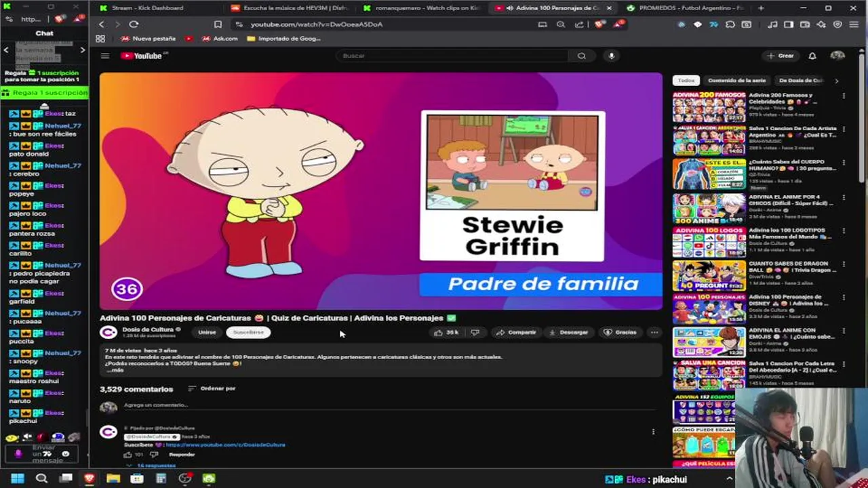Go back with the browser back arrow
The height and width of the screenshot is (488, 868).
pyautogui.click(x=102, y=24)
